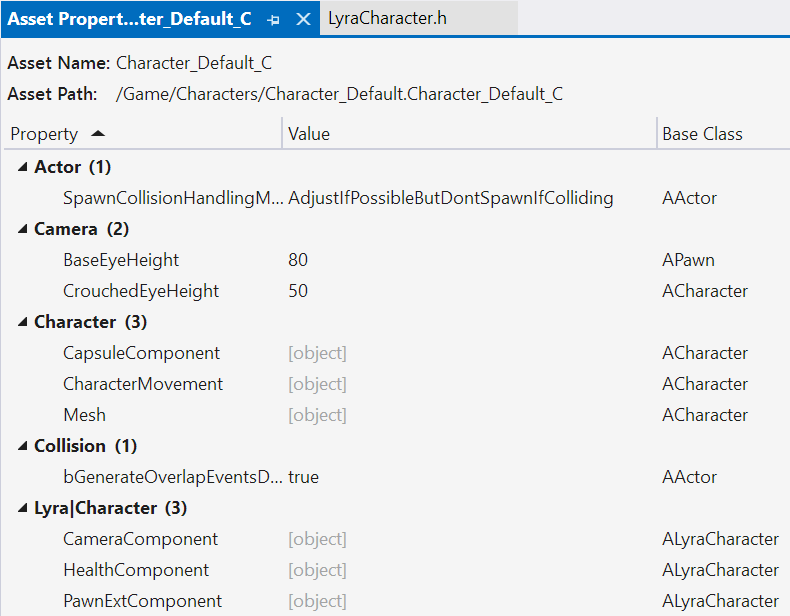The height and width of the screenshot is (616, 790).
Task: Click the Value column header
Action: coord(309,134)
